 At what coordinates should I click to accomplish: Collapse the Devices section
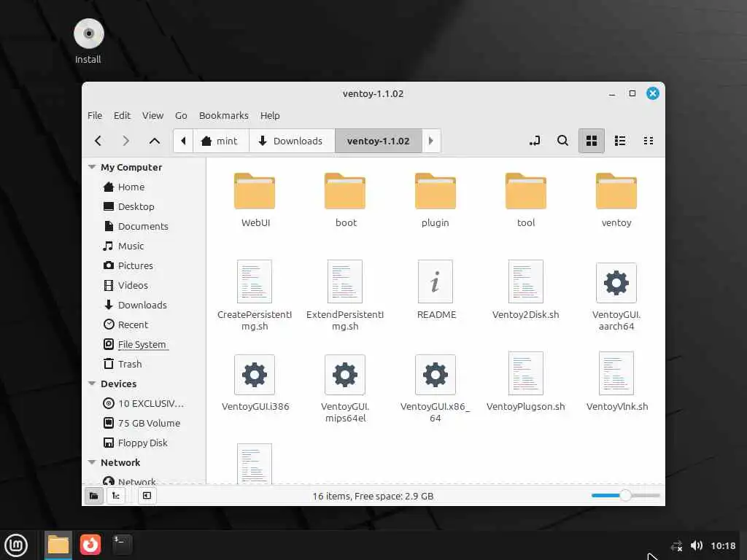tap(92, 384)
